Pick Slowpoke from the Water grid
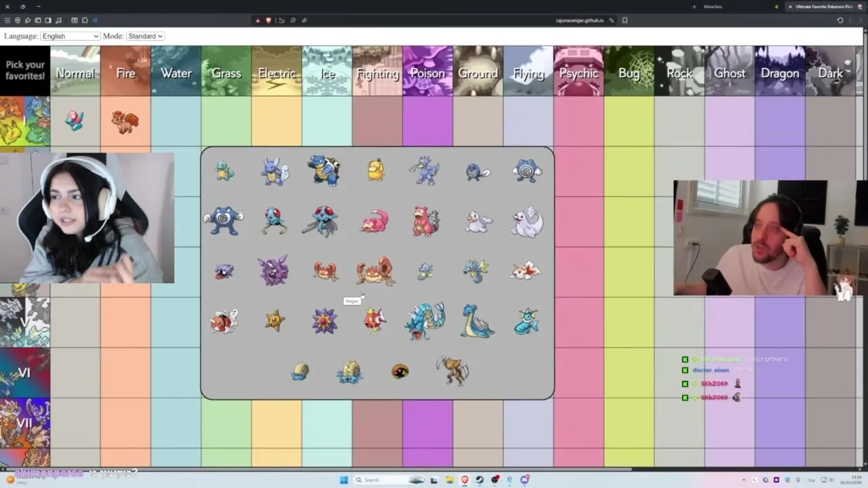Image resolution: width=868 pixels, height=488 pixels. 374,222
